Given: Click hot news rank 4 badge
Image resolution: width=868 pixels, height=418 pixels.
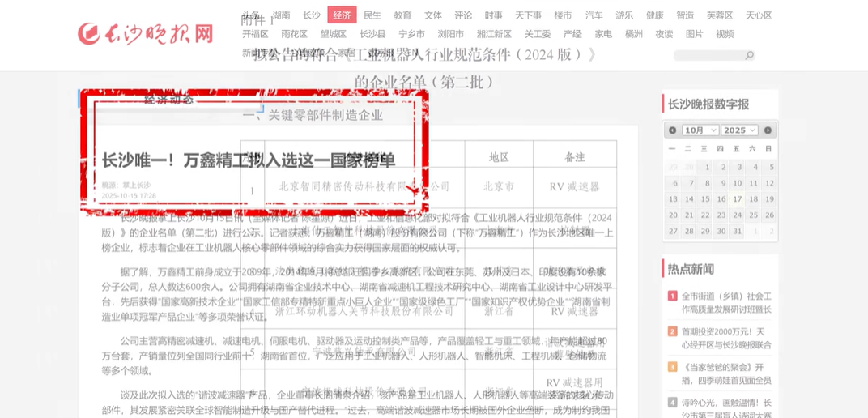Looking at the screenshot, I should [672, 403].
